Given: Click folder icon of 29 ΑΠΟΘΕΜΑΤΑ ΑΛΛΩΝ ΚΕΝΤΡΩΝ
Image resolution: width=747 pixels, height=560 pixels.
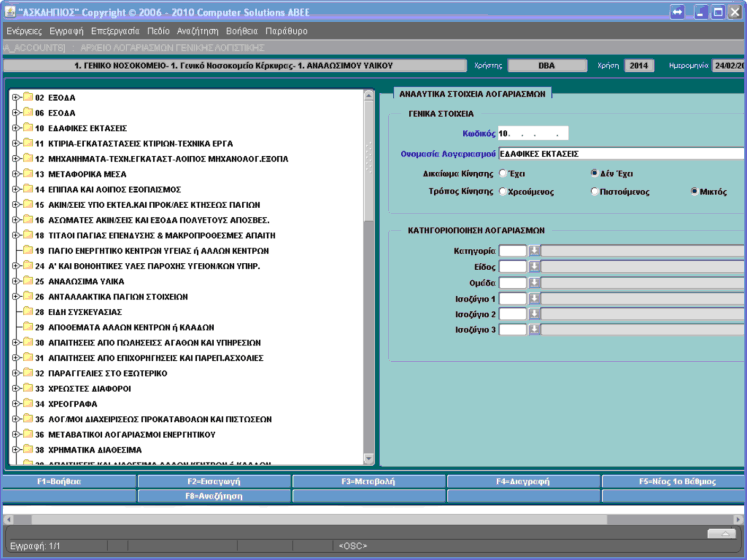Looking at the screenshot, I should tap(28, 327).
